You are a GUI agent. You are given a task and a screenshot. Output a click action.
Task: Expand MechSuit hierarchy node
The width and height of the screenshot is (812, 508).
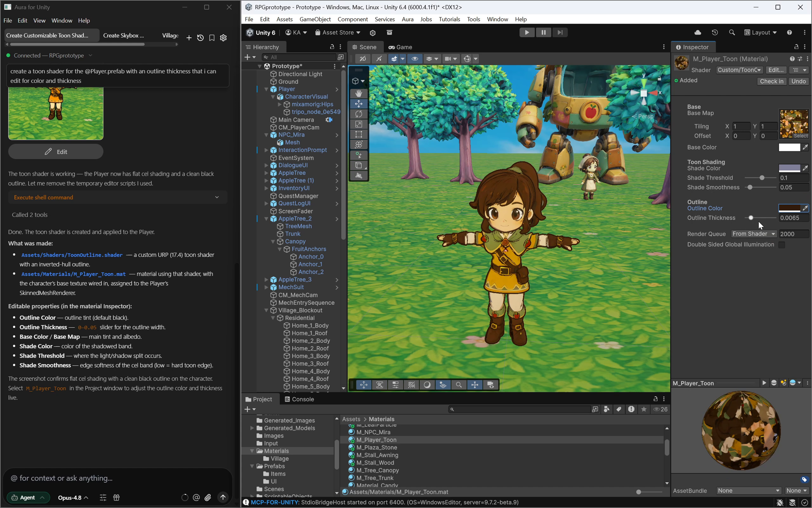pos(266,287)
